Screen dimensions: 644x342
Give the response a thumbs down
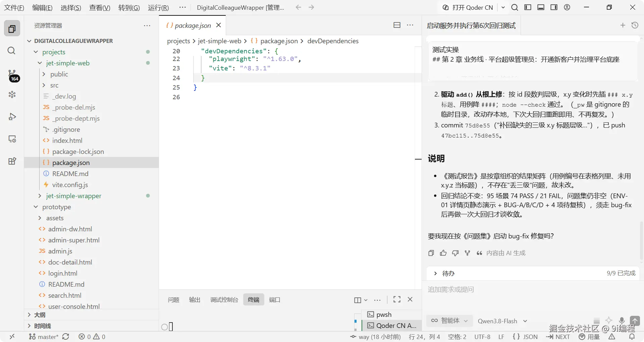[x=455, y=253]
